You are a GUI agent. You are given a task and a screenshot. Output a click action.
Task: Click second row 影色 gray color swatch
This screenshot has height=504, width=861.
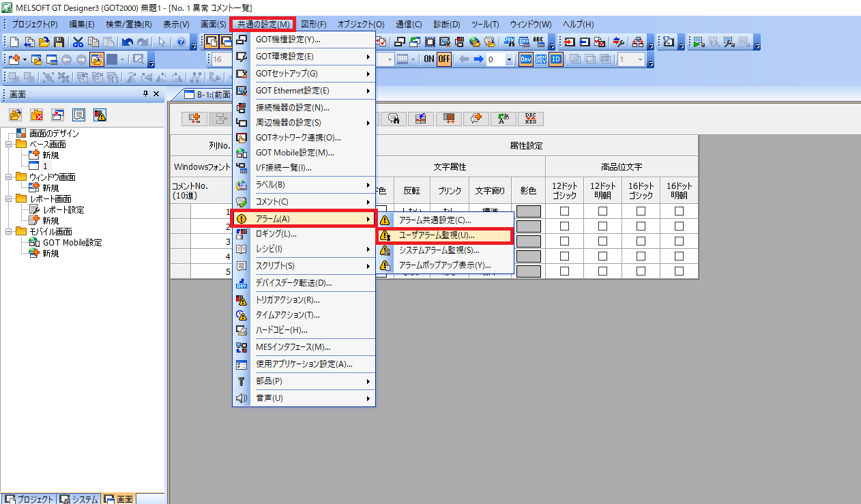[x=529, y=226]
